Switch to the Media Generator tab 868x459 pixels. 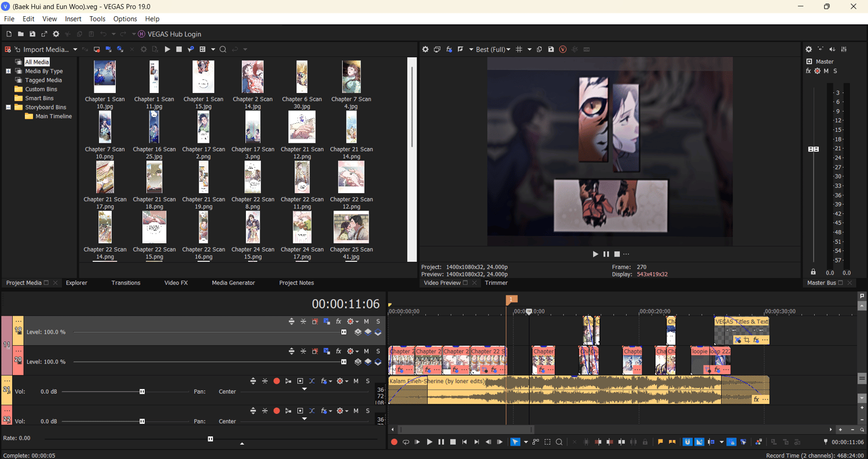(x=233, y=283)
